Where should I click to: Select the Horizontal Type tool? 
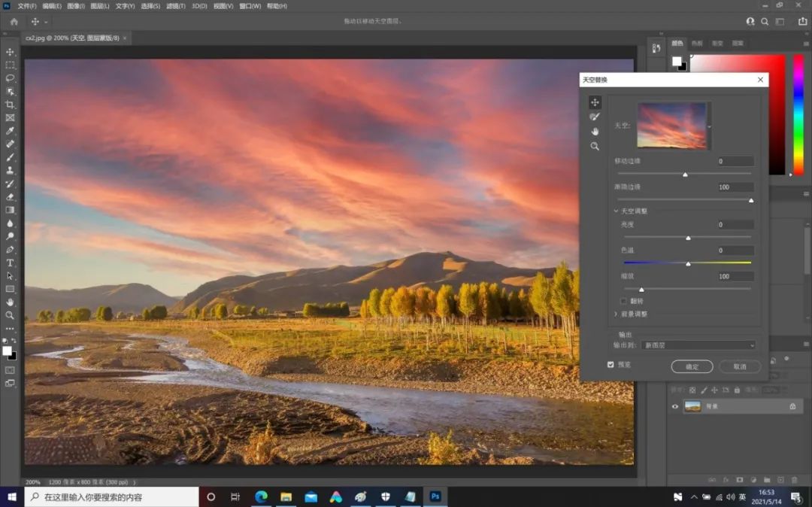click(10, 263)
